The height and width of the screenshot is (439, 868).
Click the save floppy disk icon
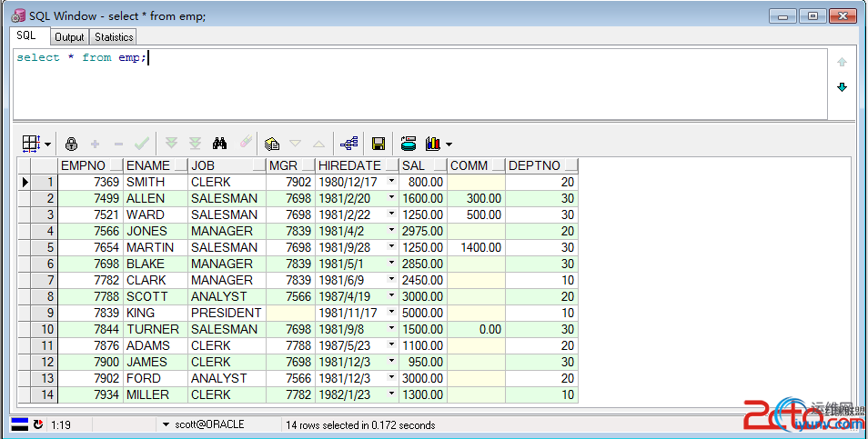tap(378, 144)
